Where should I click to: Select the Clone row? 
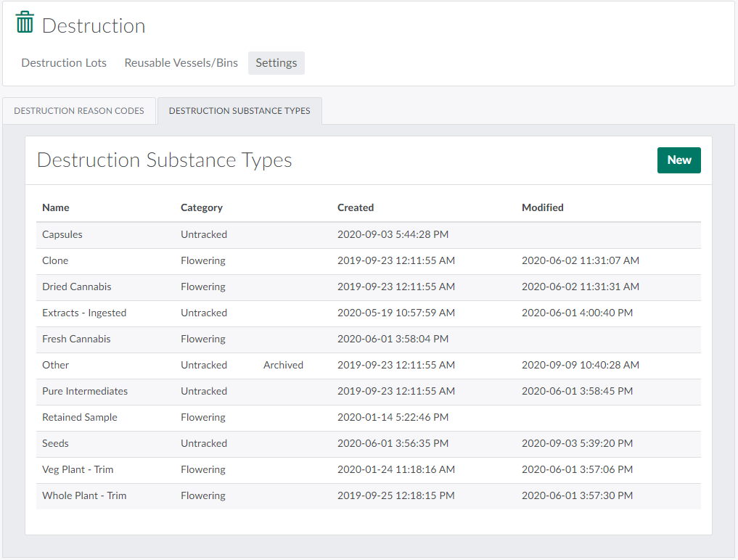55,260
